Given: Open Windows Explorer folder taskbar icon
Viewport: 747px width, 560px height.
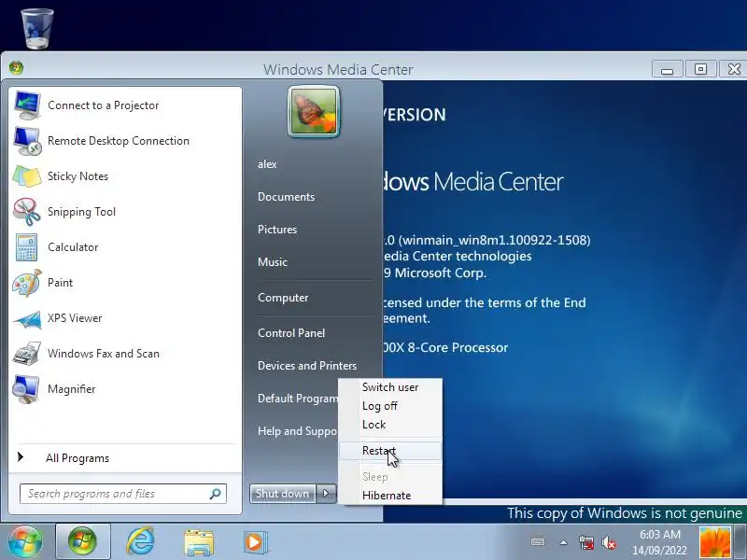Looking at the screenshot, I should pyautogui.click(x=199, y=542).
